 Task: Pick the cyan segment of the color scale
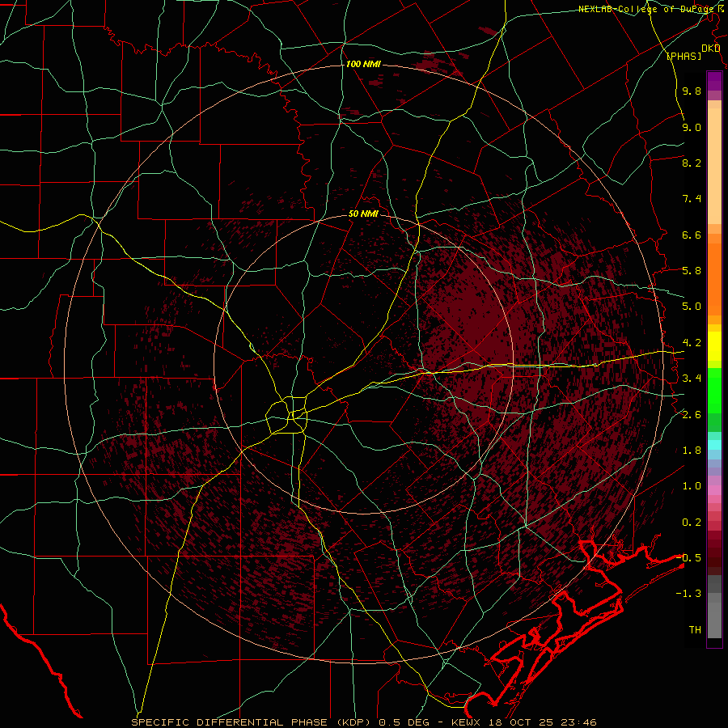pyautogui.click(x=714, y=445)
